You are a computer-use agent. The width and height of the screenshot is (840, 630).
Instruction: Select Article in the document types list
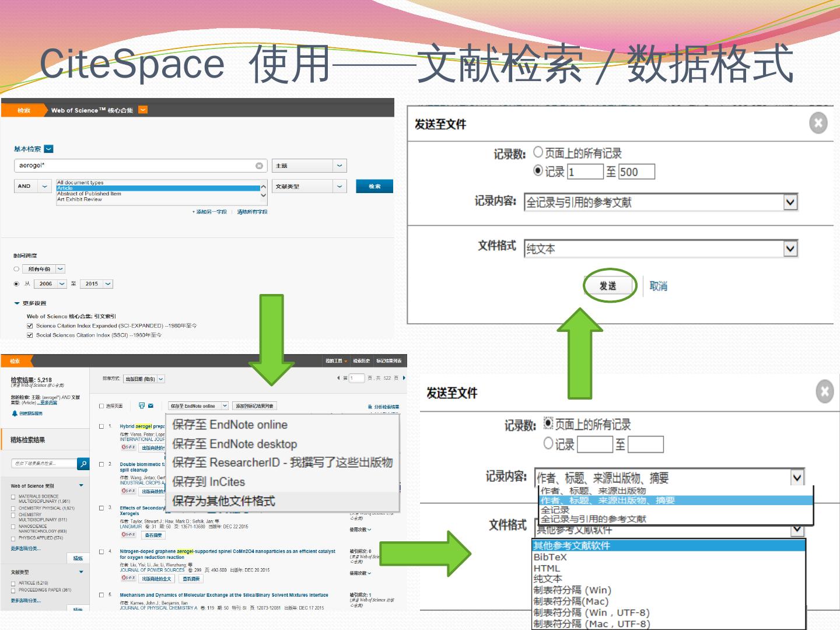coord(158,188)
